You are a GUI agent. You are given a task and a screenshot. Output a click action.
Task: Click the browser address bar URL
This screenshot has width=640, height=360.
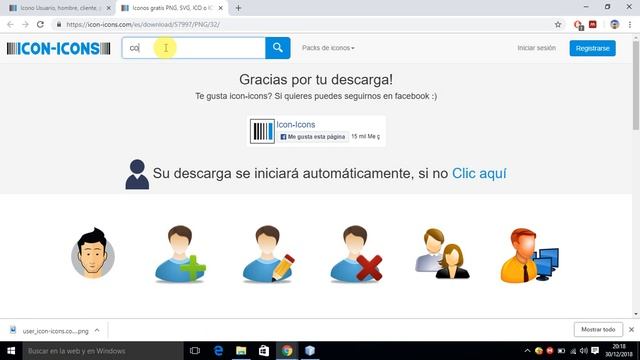pyautogui.click(x=143, y=24)
